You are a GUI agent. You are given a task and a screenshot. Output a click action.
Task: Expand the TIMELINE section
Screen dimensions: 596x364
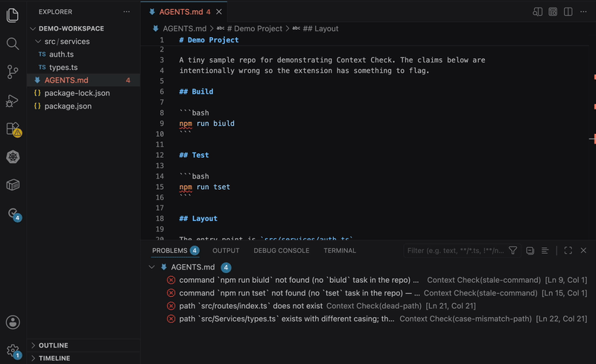pyautogui.click(x=33, y=358)
